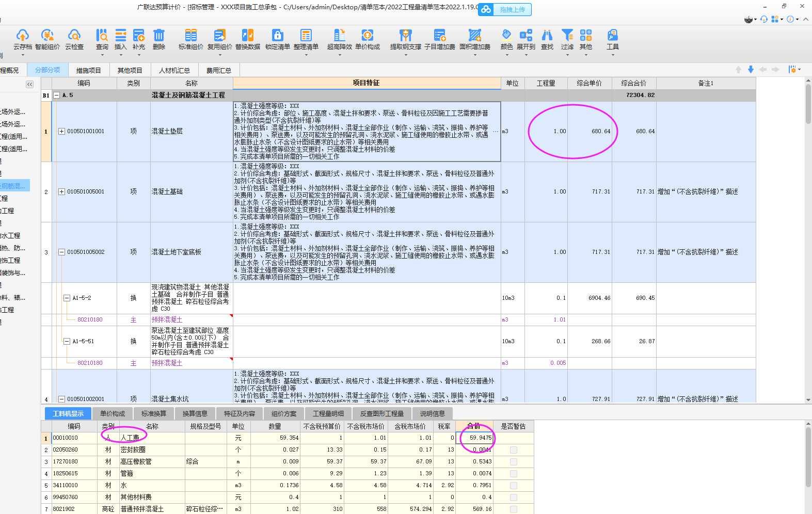Open the 组价方案 bottom tab
The width and height of the screenshot is (812, 514).
coord(284,413)
